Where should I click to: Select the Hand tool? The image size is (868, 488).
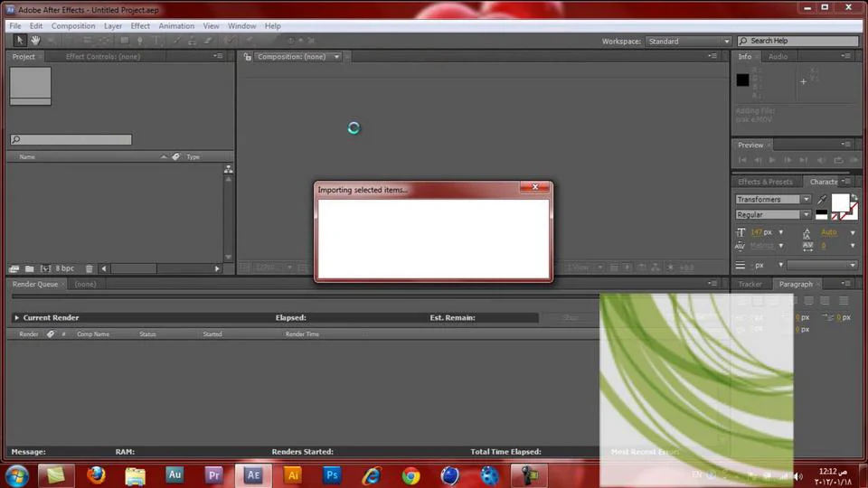pos(35,41)
